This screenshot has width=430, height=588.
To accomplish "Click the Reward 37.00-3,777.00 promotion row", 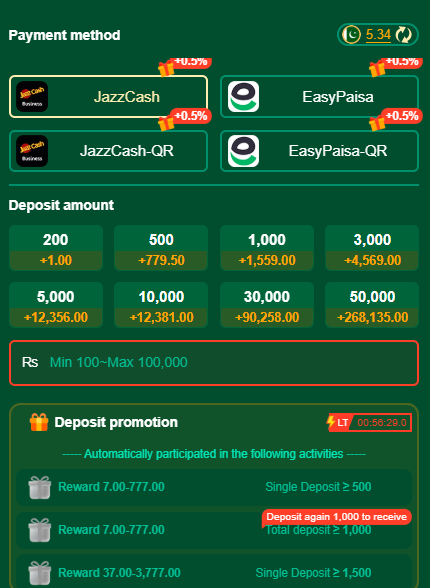I will [214, 571].
